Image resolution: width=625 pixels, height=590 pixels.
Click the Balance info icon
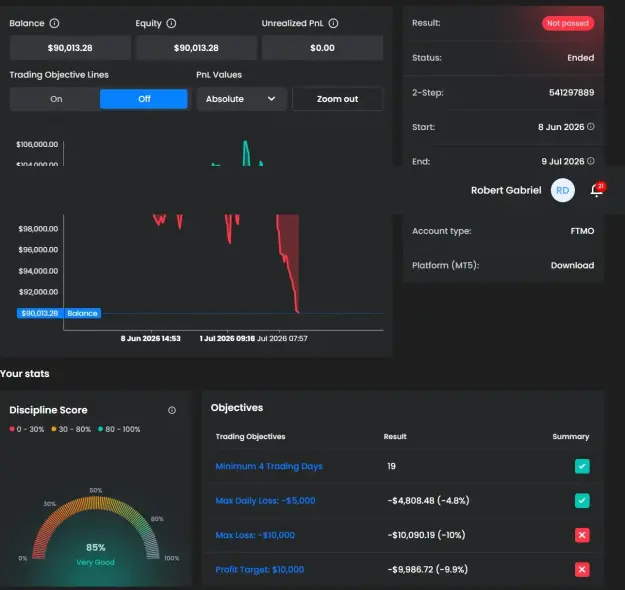coord(54,24)
